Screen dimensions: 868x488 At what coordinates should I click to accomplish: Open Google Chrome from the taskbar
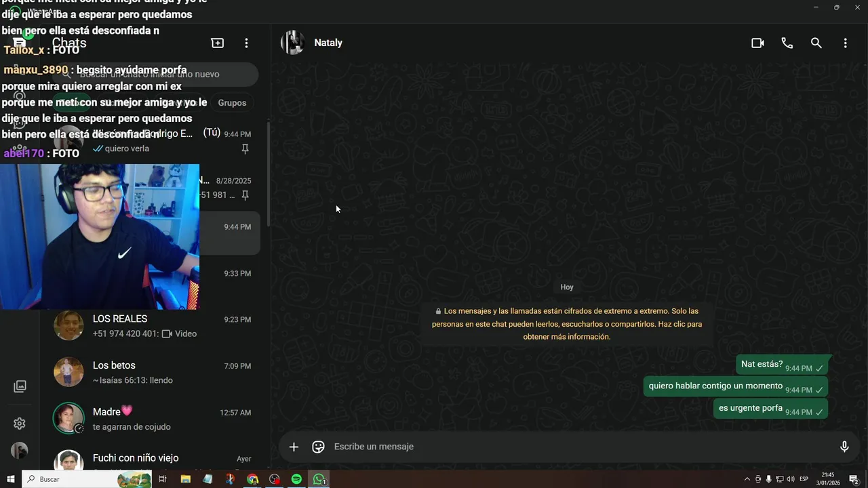click(x=252, y=479)
